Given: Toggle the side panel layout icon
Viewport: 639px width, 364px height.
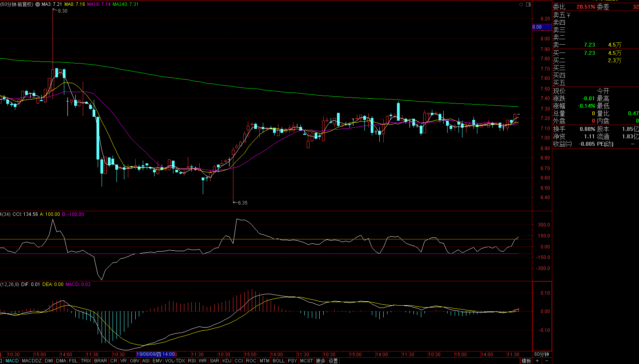Looking at the screenshot, I should [528, 4].
